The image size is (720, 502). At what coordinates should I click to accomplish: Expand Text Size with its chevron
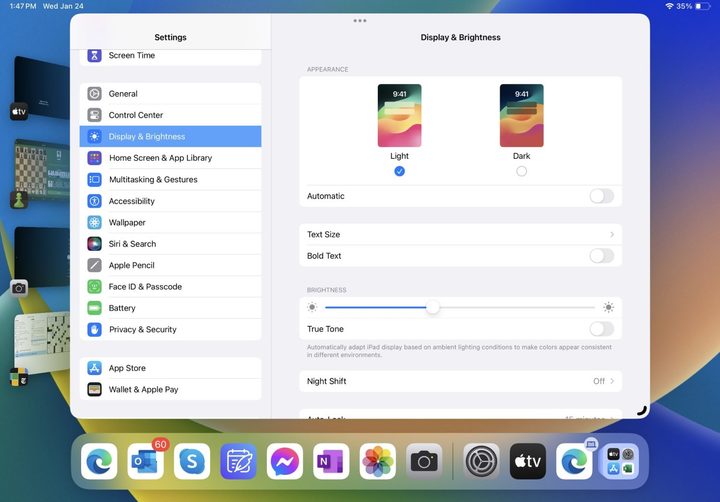tap(612, 234)
